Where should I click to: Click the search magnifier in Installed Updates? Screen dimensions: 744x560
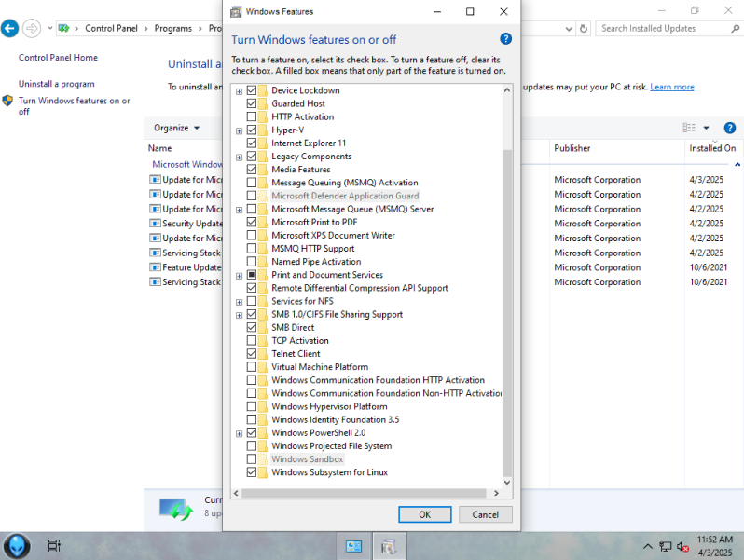[x=735, y=29]
